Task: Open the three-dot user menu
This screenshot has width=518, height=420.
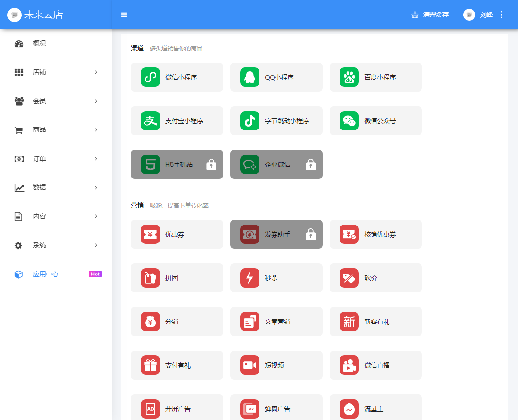Action: pos(502,15)
